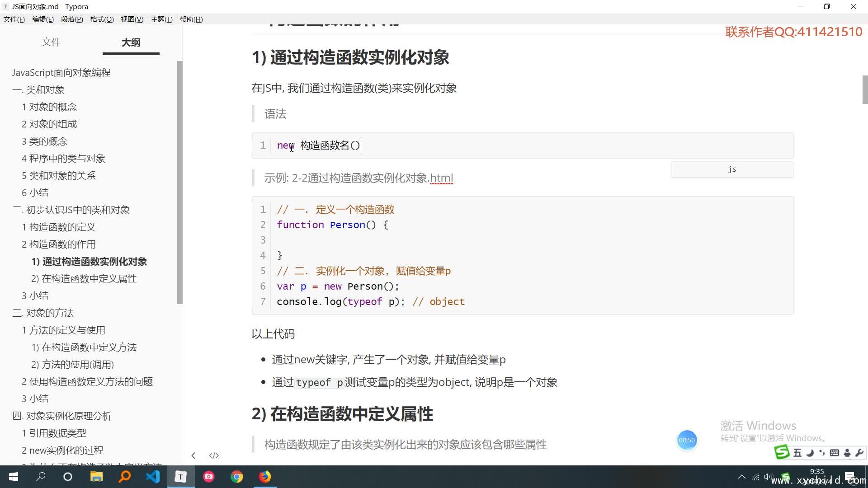Click the Typora taskbar icon
This screenshot has width=868, height=488.
coord(181,477)
